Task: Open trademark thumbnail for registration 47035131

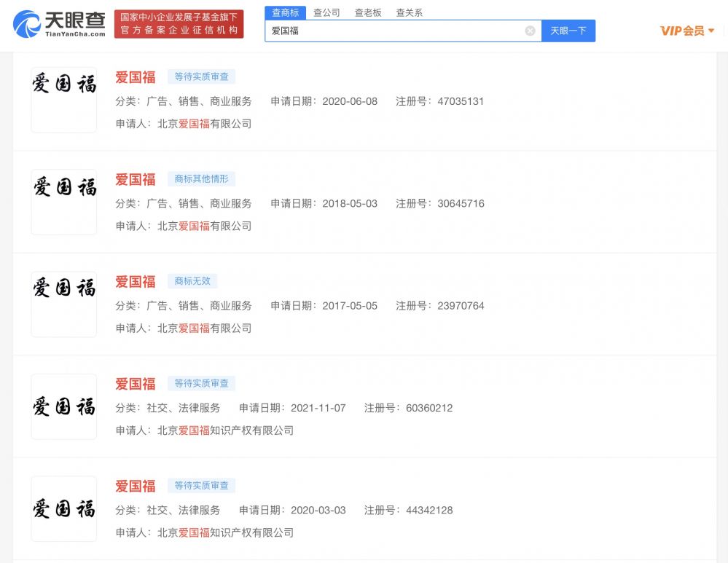Action: tap(64, 100)
